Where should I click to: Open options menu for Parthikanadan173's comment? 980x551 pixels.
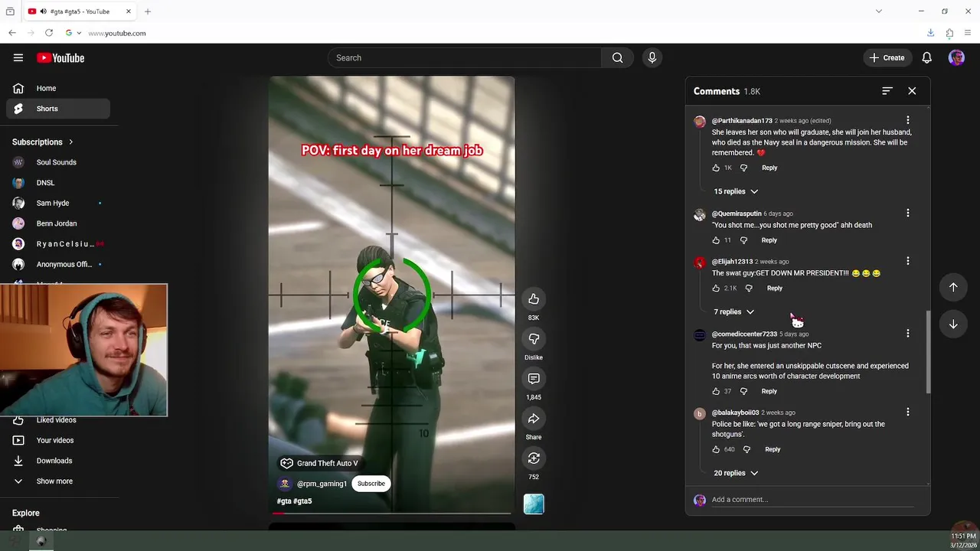(x=908, y=120)
